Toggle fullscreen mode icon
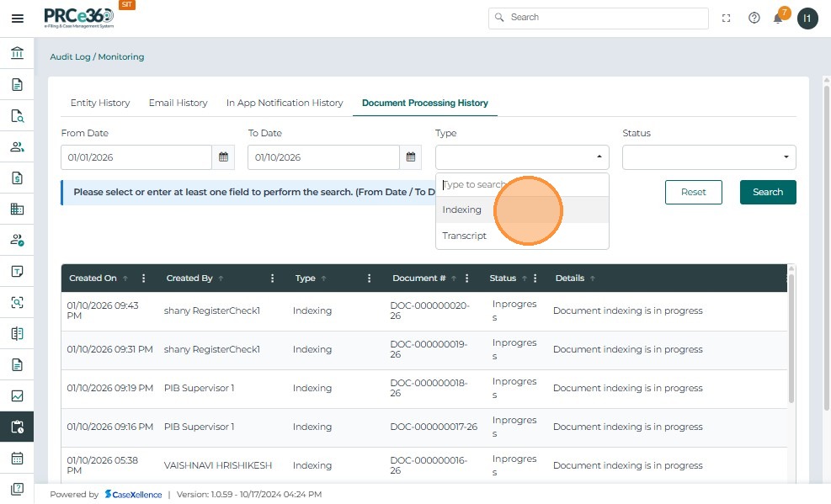The width and height of the screenshot is (831, 504). (x=726, y=18)
